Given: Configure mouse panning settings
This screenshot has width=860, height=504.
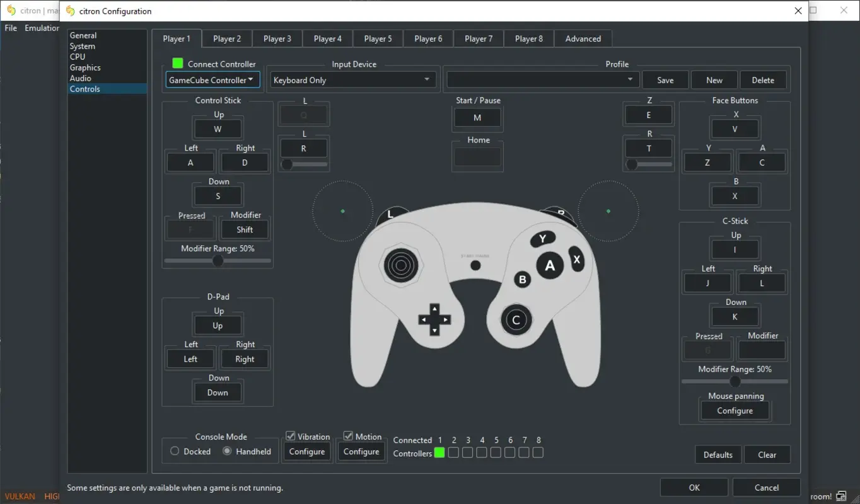Looking at the screenshot, I should click(735, 410).
